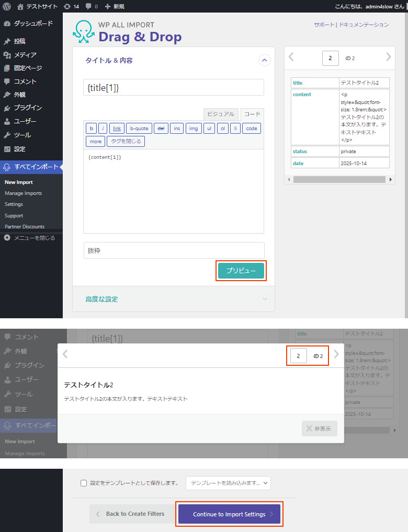
Task: Insert image using the img quicktag
Action: [194, 128]
